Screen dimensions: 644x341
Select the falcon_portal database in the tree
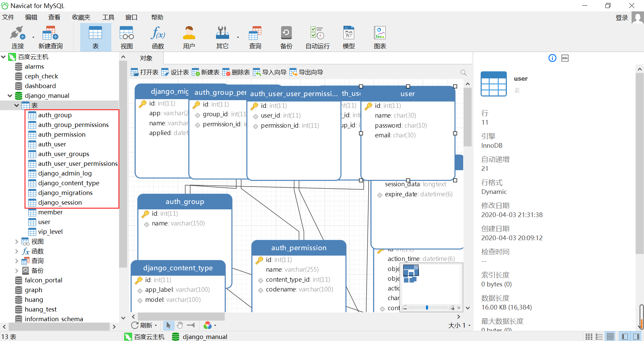point(44,280)
